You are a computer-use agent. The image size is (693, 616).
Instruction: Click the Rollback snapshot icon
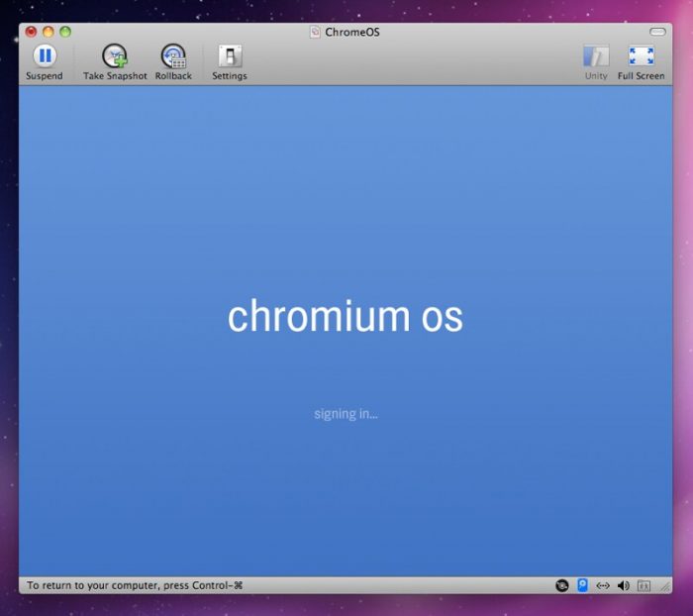(173, 55)
